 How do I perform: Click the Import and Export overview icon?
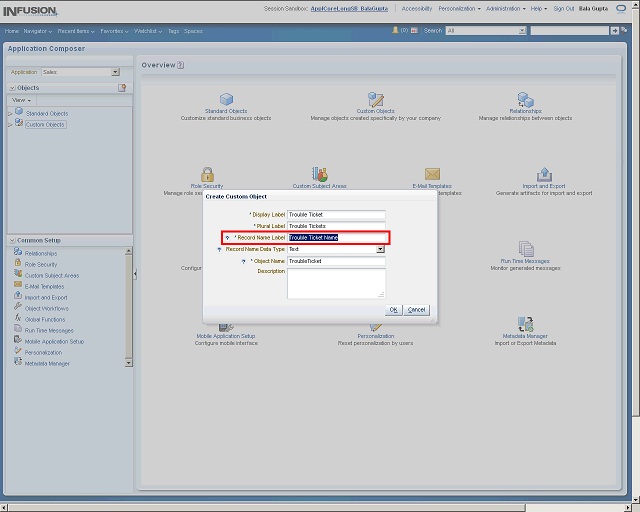coord(544,174)
